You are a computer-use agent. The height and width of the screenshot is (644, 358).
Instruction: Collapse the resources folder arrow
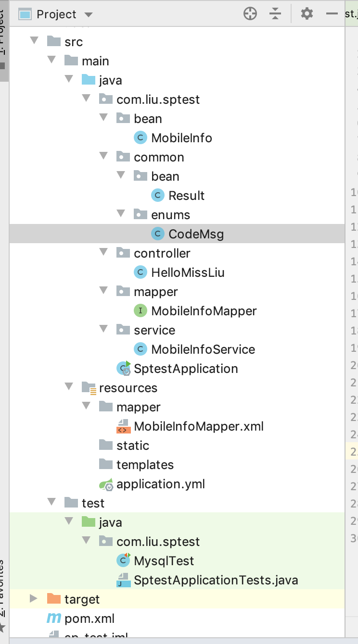point(69,387)
